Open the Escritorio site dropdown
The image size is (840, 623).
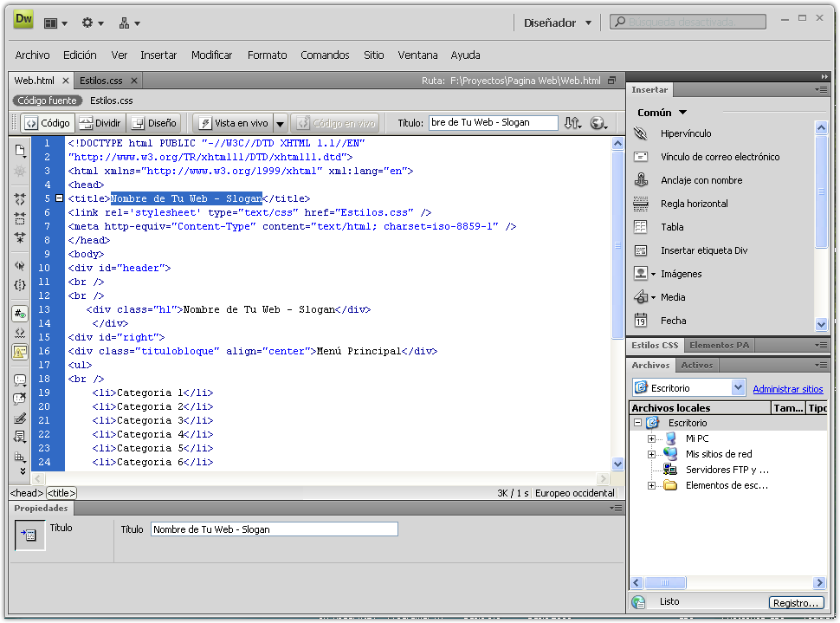tap(738, 388)
